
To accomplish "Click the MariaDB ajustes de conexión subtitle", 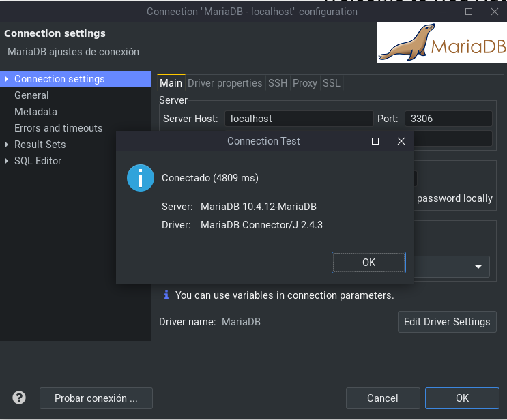I will [74, 52].
